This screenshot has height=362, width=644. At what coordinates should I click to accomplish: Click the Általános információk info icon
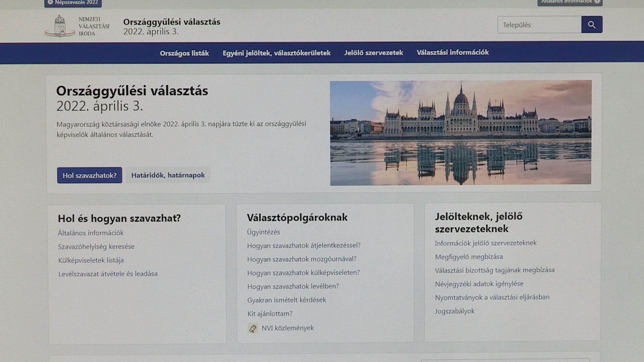tap(597, 2)
